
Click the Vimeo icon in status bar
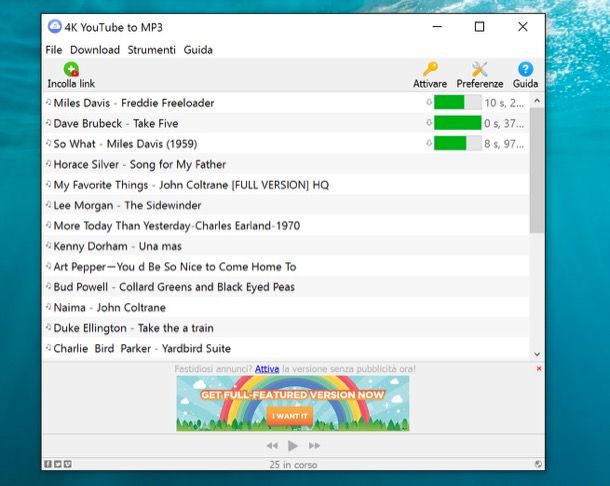click(67, 464)
